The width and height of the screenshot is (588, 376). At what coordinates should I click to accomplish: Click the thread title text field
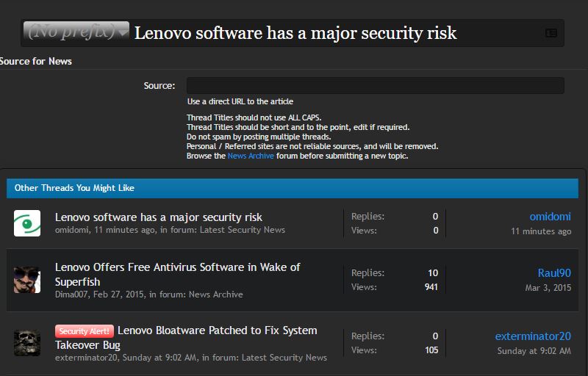pyautogui.click(x=331, y=33)
